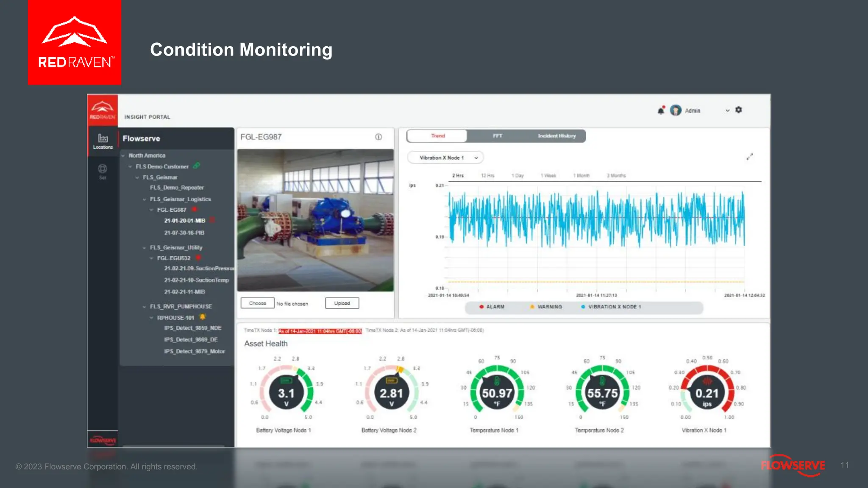Click the warning bell next to RPHOUSE-101
The image size is (868, 488).
pyautogui.click(x=202, y=317)
